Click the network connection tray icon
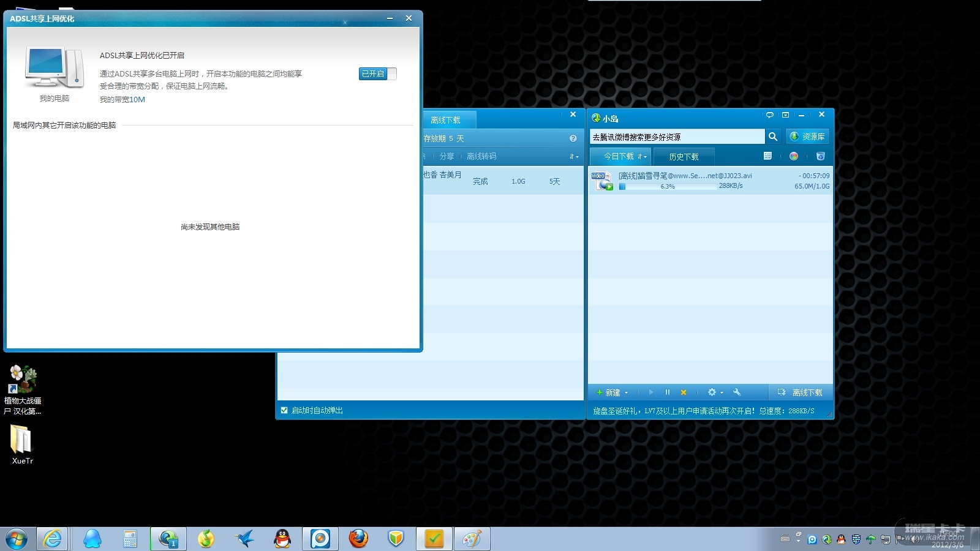The image size is (980, 551). point(885,539)
